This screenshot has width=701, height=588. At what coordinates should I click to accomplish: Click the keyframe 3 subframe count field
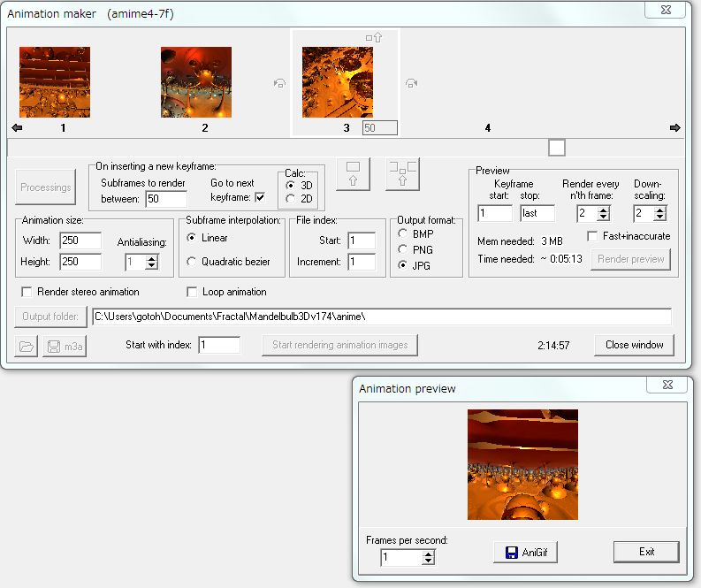tap(379, 128)
